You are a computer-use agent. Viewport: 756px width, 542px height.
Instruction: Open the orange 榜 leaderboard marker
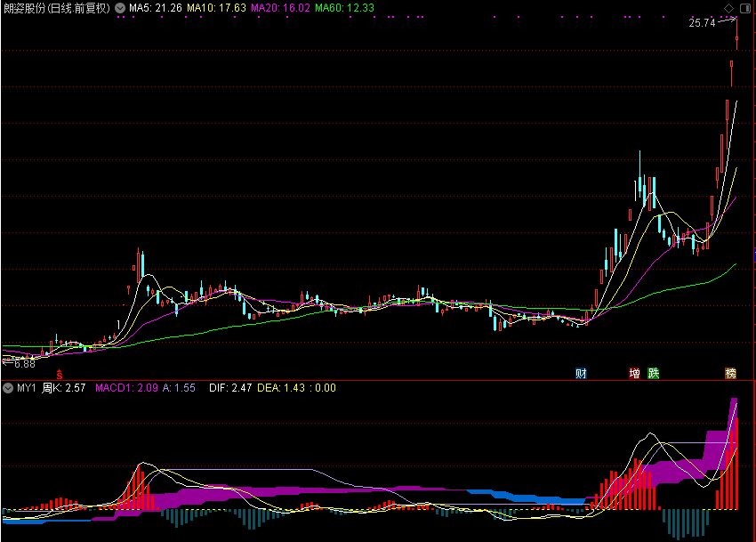[730, 373]
